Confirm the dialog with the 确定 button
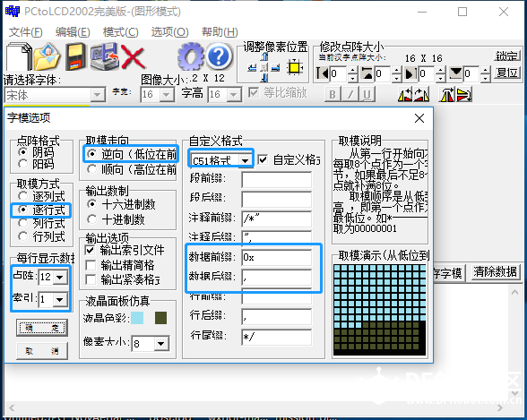Viewport: 527px width, 420px height. [42, 328]
